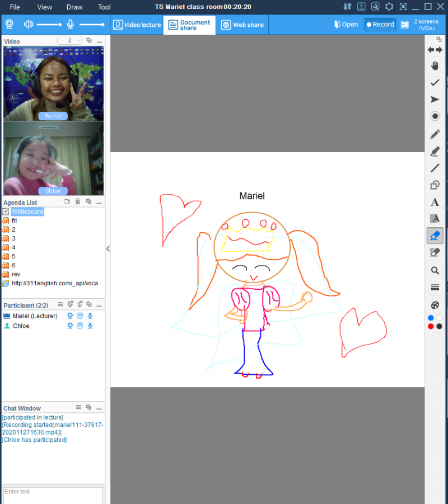Open the Draw menu
This screenshot has height=504, width=448.
tap(74, 7)
